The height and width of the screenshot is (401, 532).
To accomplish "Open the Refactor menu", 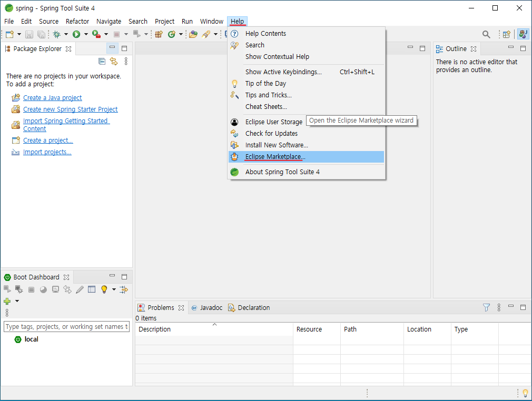I will [77, 22].
